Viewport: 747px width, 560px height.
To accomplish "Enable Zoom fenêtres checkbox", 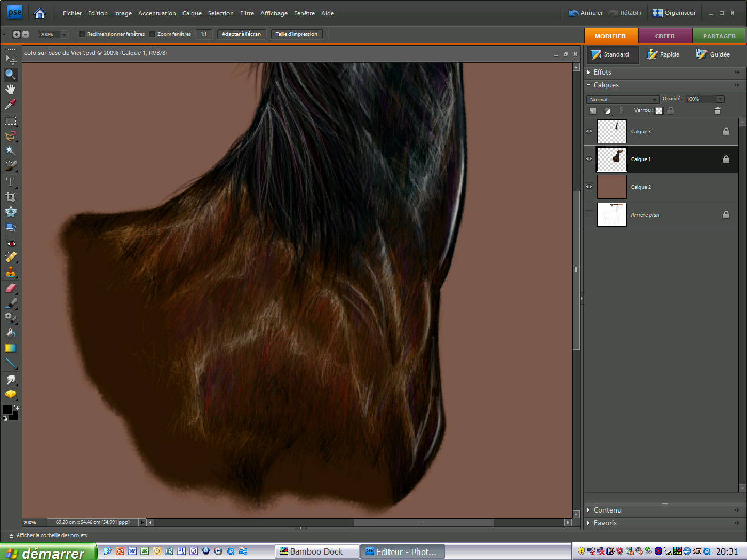I will tap(152, 34).
